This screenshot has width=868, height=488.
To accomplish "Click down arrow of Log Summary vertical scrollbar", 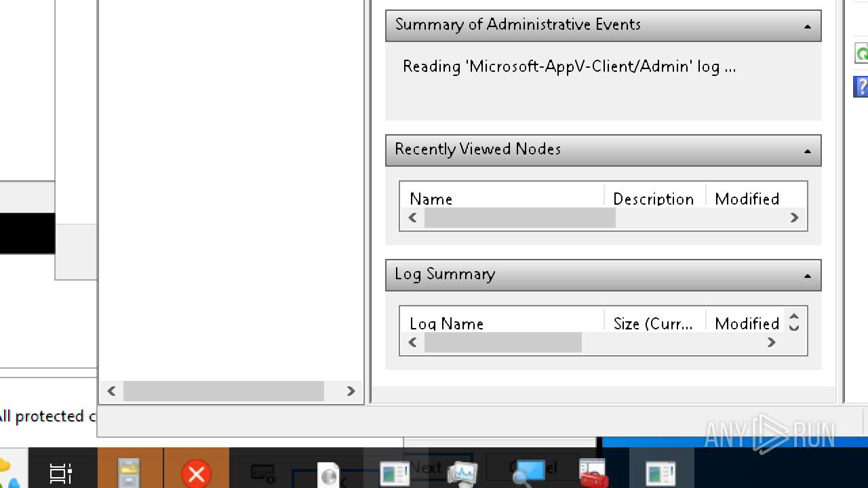I will [x=794, y=327].
